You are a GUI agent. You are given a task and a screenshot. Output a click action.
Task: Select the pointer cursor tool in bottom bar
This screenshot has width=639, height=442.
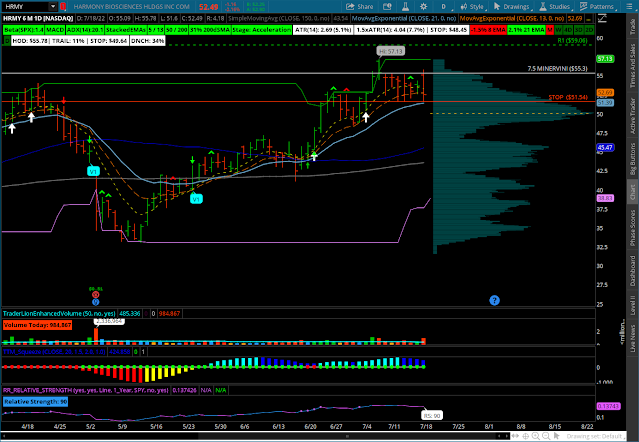pos(556,436)
